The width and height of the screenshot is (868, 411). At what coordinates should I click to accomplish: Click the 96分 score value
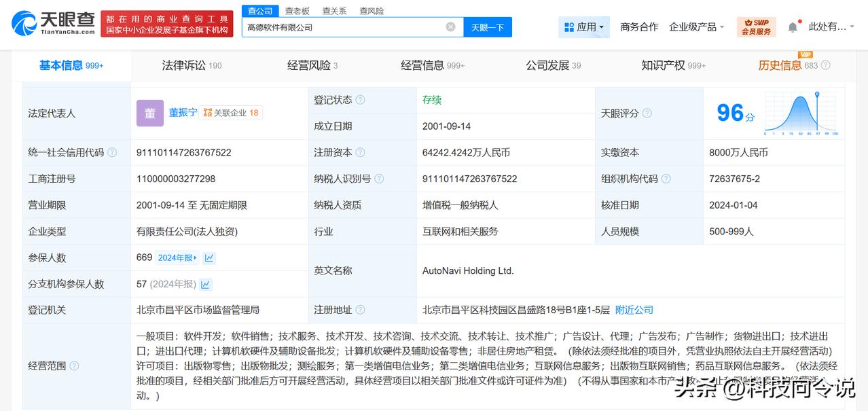(736, 113)
